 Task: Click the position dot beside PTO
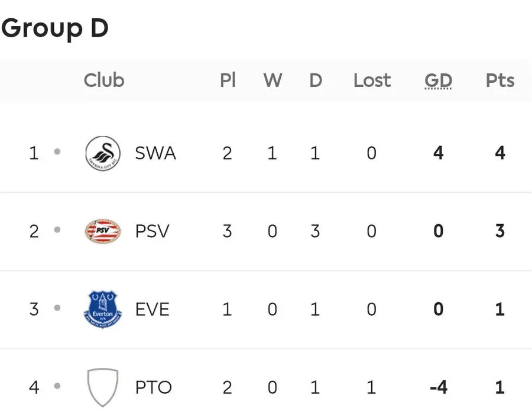[57, 387]
